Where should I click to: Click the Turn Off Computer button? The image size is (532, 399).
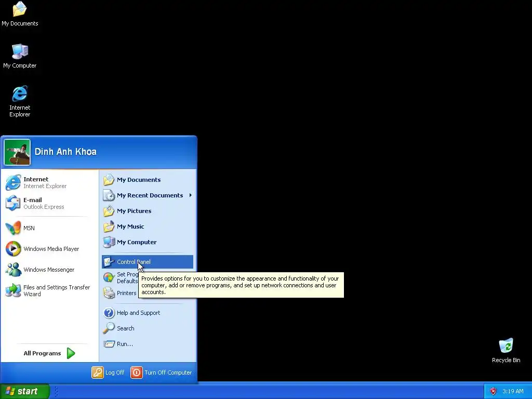tap(161, 373)
